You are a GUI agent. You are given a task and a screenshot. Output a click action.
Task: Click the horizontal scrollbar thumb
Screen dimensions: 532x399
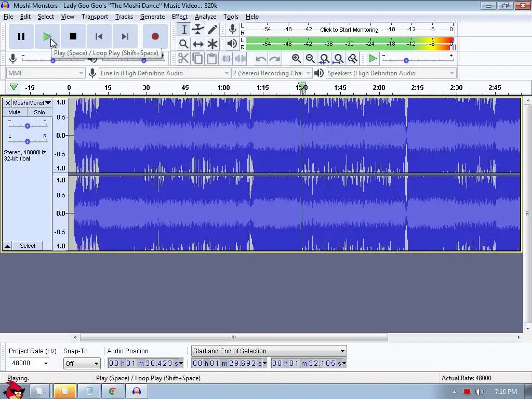coord(234,337)
